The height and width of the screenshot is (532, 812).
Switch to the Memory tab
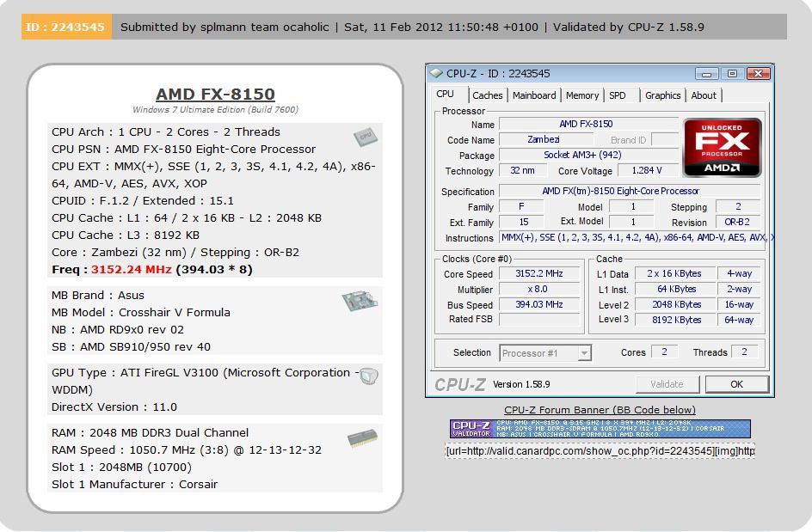(x=582, y=95)
